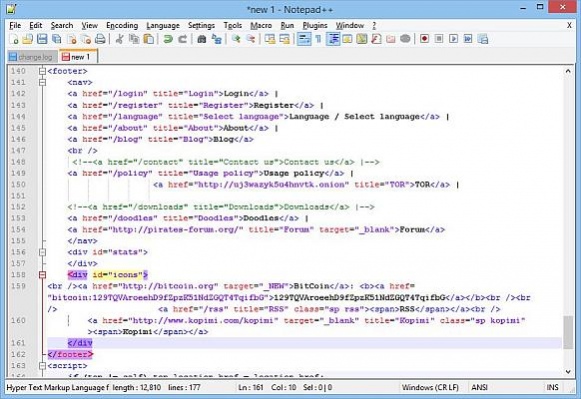Stop macro recording with the square icon

coord(439,39)
